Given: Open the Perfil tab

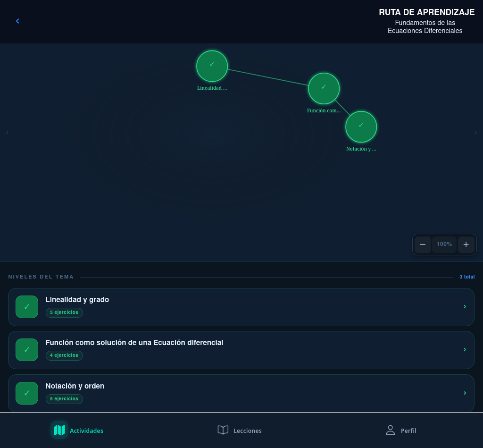Looking at the screenshot, I should tap(408, 431).
